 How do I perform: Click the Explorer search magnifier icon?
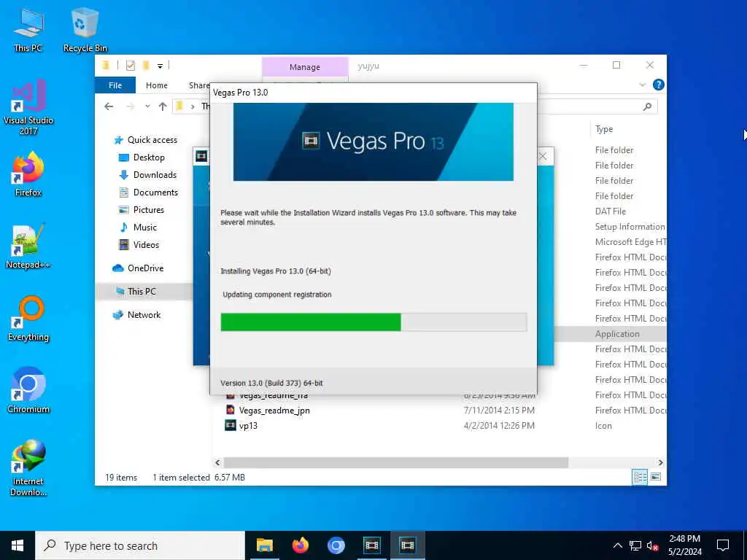click(647, 106)
